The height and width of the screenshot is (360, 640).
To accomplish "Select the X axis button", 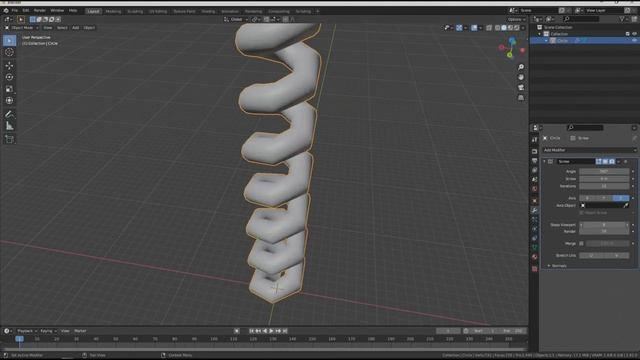I will 587,198.
